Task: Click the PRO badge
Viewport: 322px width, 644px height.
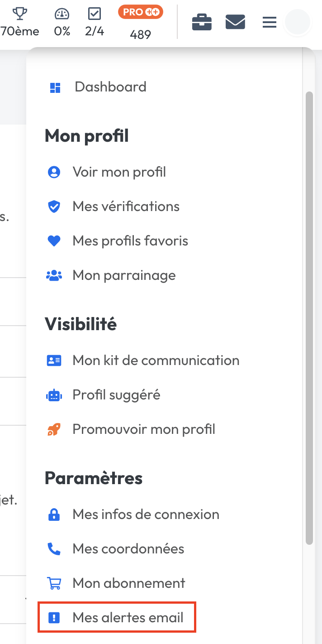Action: click(x=141, y=12)
